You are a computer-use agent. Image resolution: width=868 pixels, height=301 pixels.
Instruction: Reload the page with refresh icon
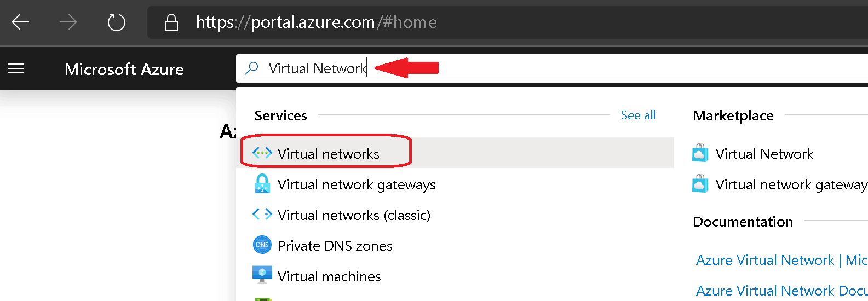[x=117, y=22]
